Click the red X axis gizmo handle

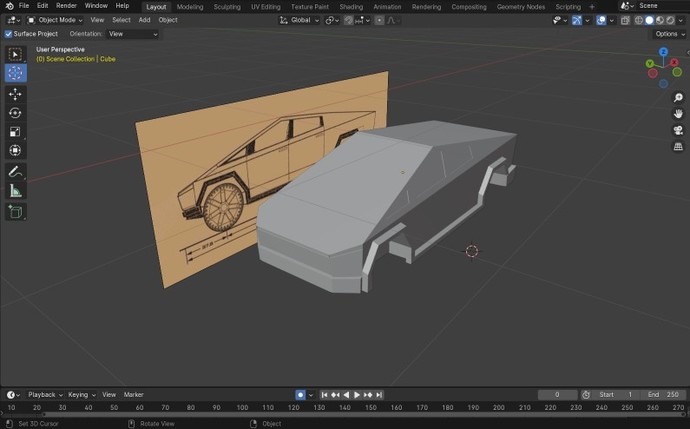tap(674, 63)
